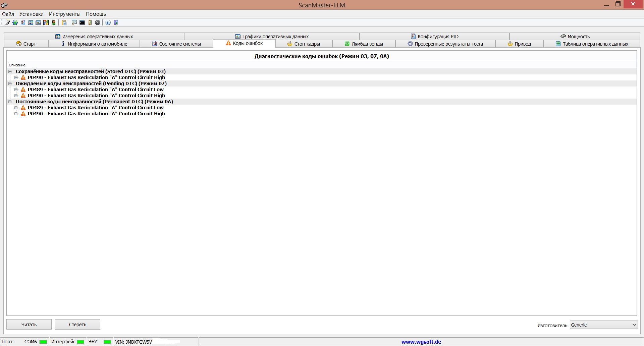Viewport: 644px width, 346px height.
Task: Expand P0490 under Permanent DTC
Action: click(16, 114)
